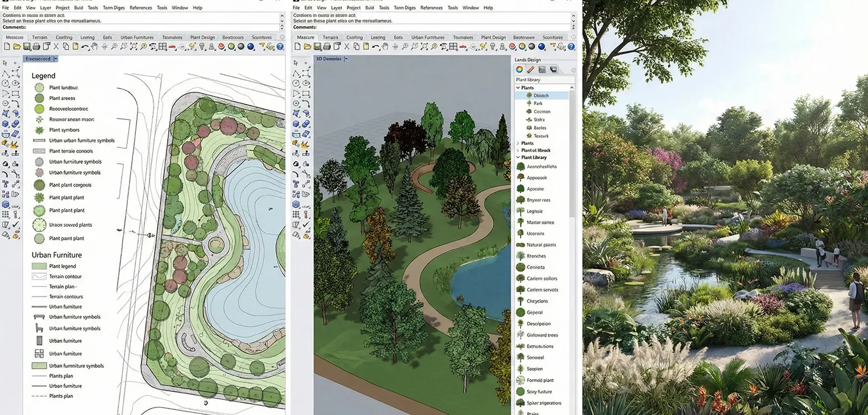Switch to the Plant Design ribbon tab

click(492, 37)
